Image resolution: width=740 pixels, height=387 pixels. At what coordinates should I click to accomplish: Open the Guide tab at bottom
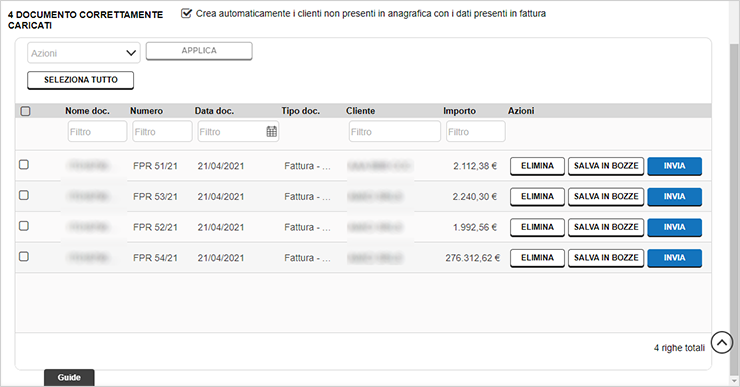point(69,378)
